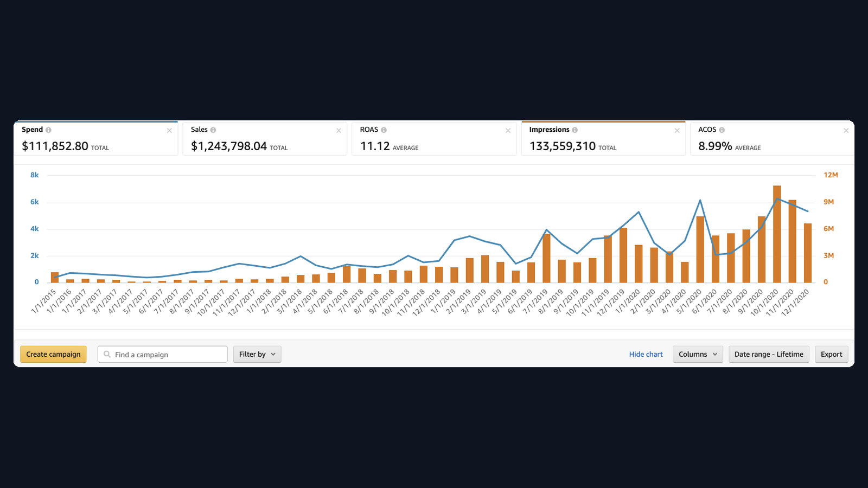Click the 9M right axis label
Image resolution: width=868 pixels, height=488 pixels.
(x=828, y=202)
